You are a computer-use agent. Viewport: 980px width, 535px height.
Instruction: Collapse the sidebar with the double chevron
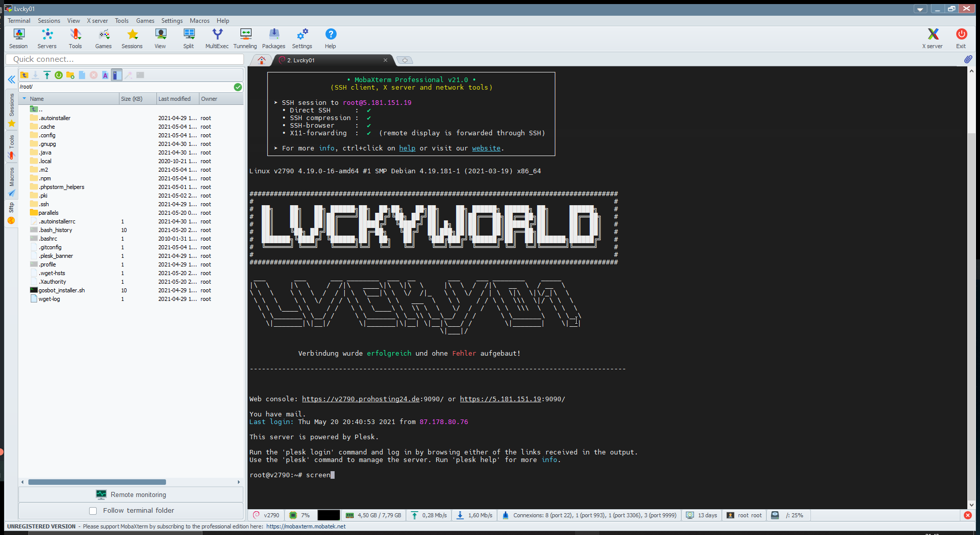pos(11,80)
